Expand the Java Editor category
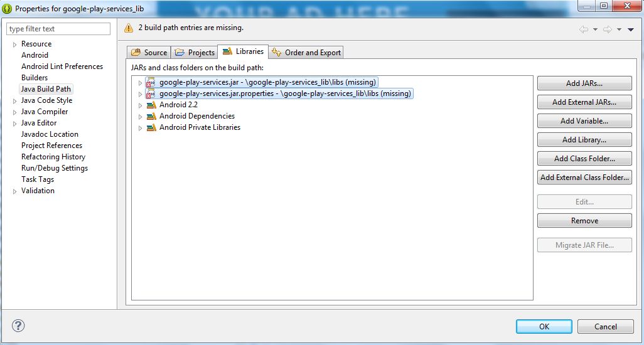 (15, 124)
